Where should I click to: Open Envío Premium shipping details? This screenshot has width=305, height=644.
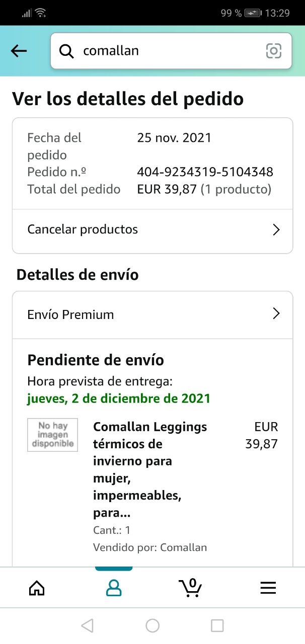click(152, 314)
